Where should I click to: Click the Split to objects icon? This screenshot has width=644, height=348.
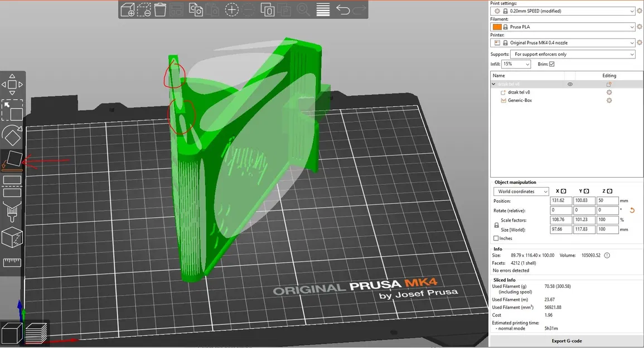pyautogui.click(x=268, y=9)
